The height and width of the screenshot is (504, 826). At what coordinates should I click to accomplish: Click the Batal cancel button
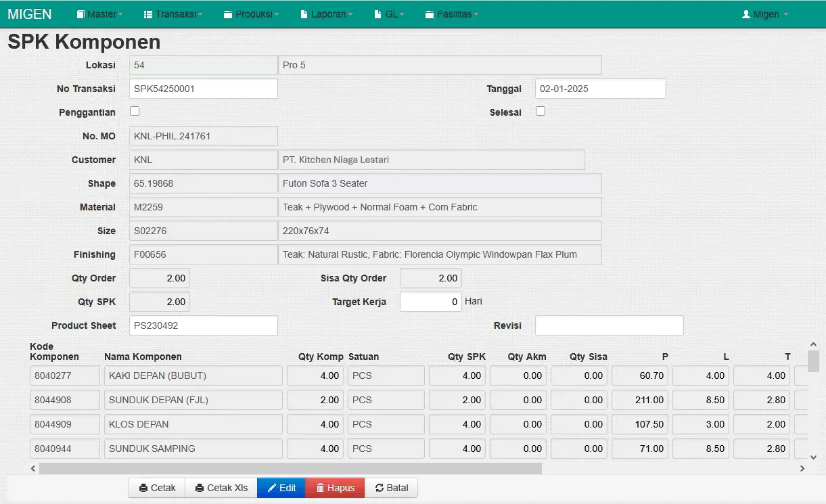click(x=391, y=488)
